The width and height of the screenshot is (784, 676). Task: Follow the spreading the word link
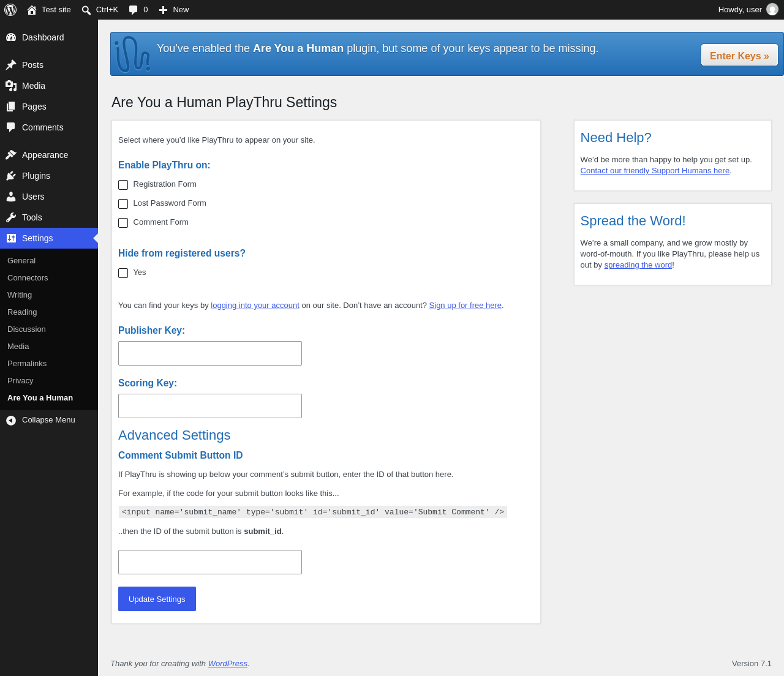coord(638,265)
